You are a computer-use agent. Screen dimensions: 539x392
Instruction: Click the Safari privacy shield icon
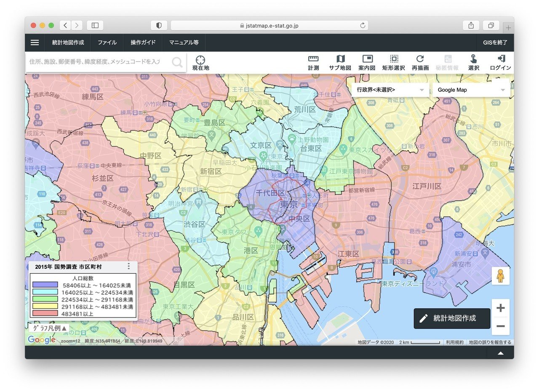pos(159,25)
